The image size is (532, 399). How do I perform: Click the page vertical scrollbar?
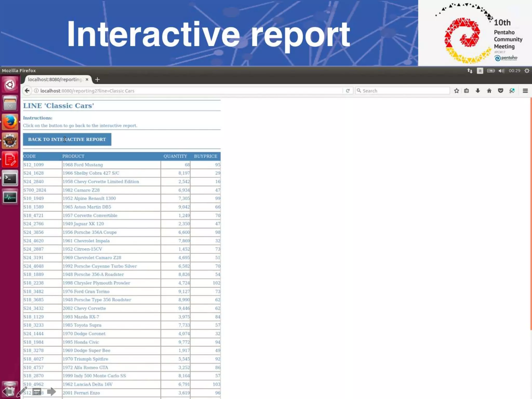click(531, 213)
